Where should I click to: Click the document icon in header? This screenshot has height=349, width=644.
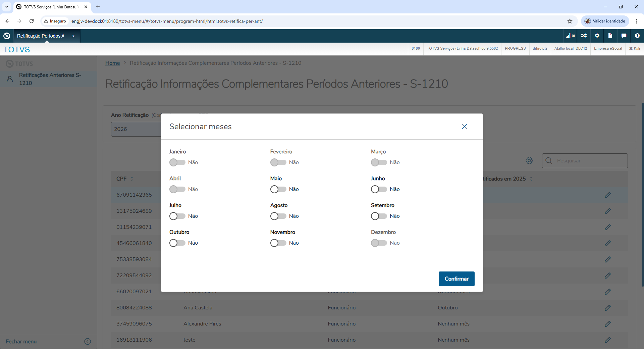point(610,36)
